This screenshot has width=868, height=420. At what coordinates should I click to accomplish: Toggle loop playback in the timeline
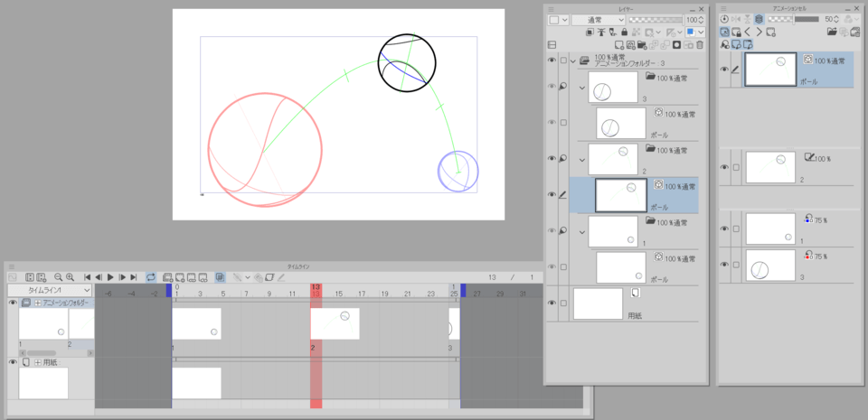click(151, 277)
